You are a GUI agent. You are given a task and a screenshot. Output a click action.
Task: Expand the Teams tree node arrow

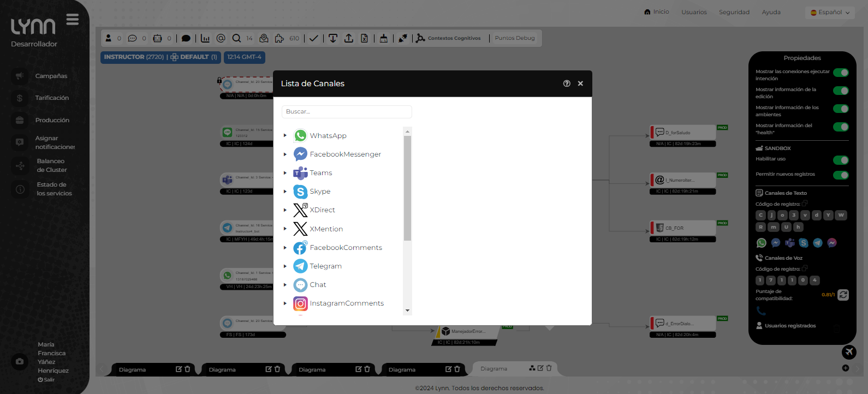285,173
